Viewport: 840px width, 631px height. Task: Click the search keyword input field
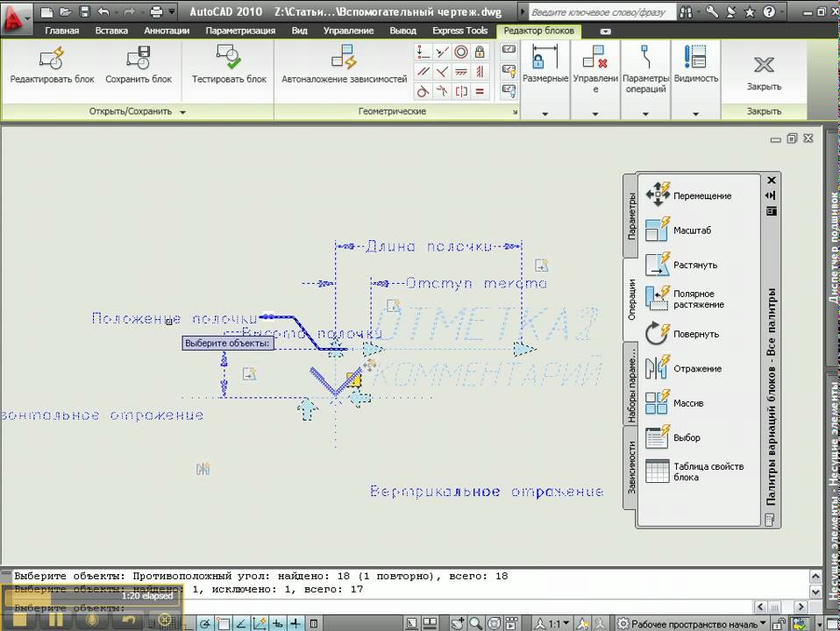602,11
